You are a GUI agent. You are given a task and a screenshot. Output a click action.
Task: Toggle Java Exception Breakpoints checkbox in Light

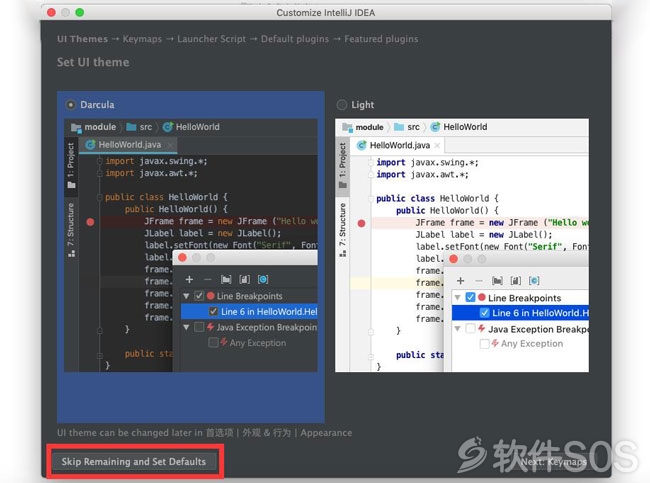tap(471, 328)
